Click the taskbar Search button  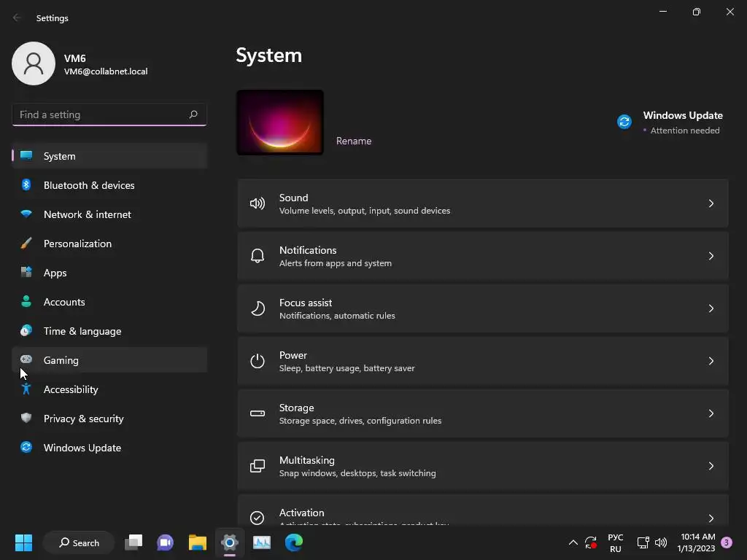[79, 542]
